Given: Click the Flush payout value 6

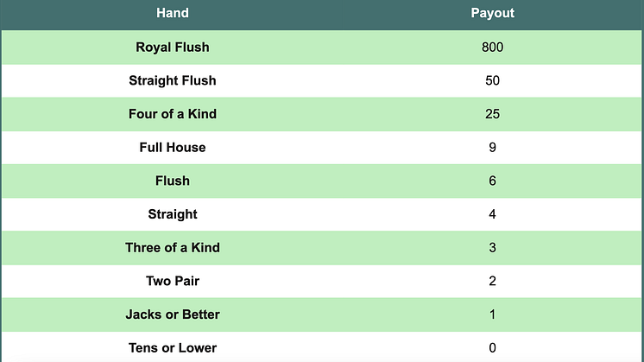Looking at the screenshot, I should point(492,181).
